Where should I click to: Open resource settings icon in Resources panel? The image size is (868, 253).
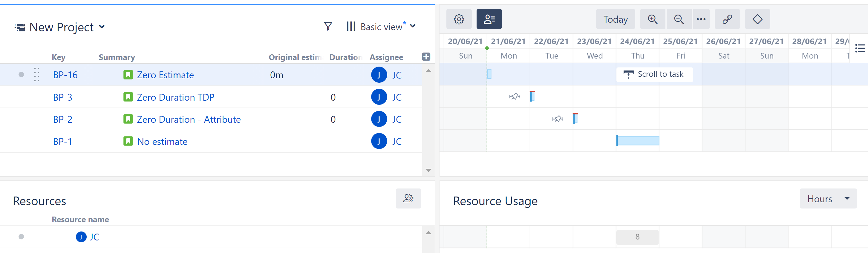(408, 198)
